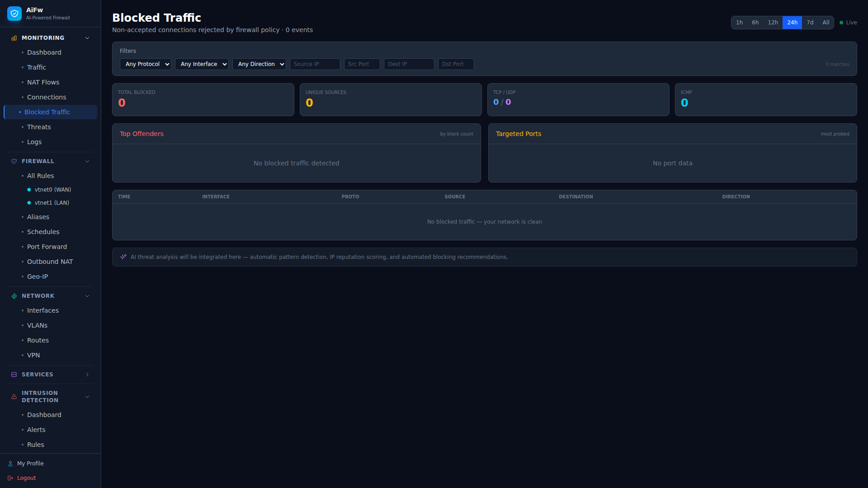Open Intrusion Detection Rules

pos(50,445)
